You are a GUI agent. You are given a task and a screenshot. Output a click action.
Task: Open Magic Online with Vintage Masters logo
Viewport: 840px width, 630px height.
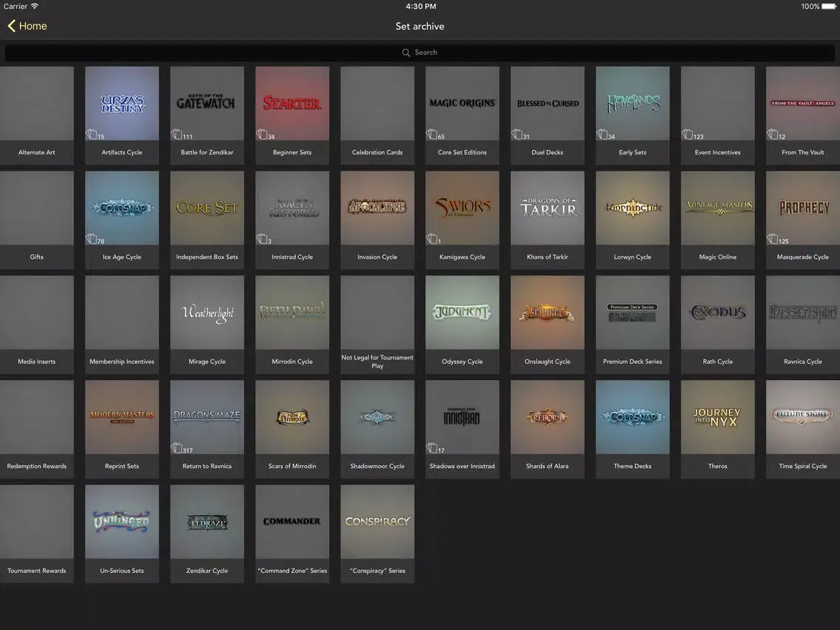point(718,220)
